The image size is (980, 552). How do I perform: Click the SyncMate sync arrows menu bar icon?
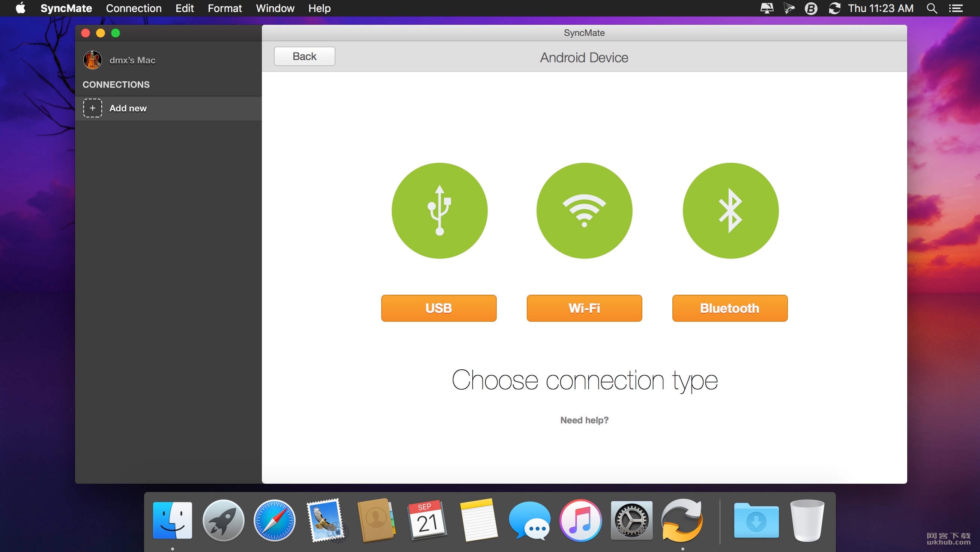click(x=834, y=8)
